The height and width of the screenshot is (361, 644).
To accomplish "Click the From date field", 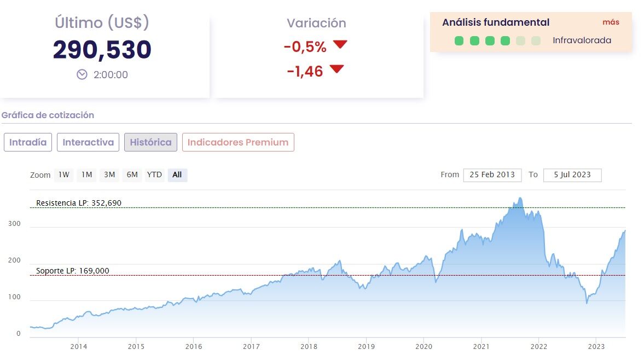I will tap(492, 175).
